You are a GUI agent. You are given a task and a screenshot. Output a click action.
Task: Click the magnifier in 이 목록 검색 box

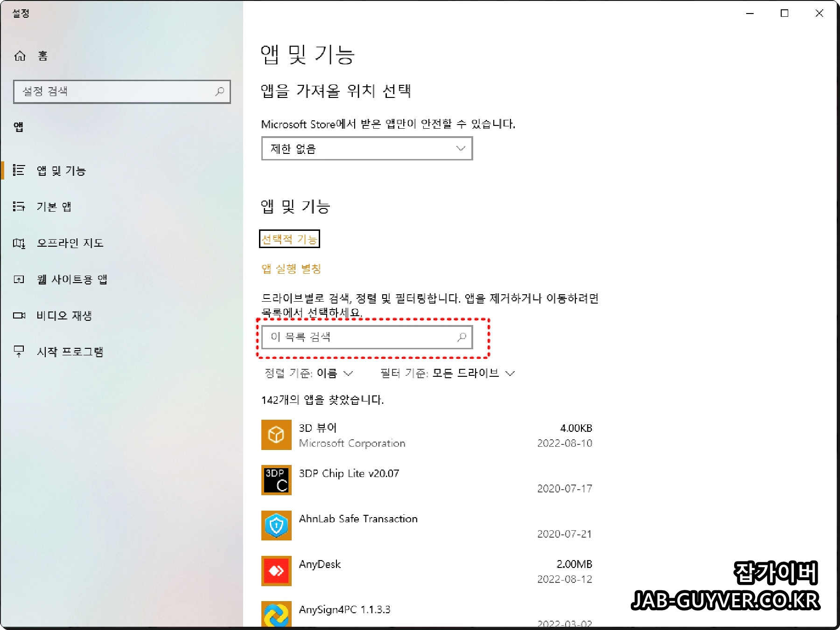[x=462, y=337]
